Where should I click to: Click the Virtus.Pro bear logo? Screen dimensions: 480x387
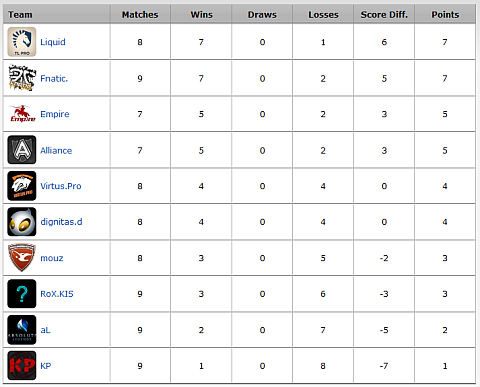pyautogui.click(x=22, y=186)
